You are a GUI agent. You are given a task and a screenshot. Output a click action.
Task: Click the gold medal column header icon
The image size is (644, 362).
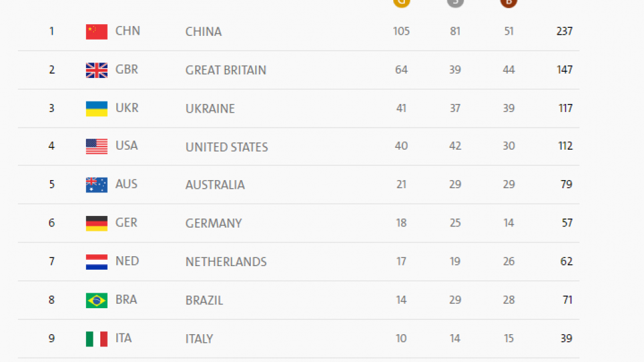[401, 2]
